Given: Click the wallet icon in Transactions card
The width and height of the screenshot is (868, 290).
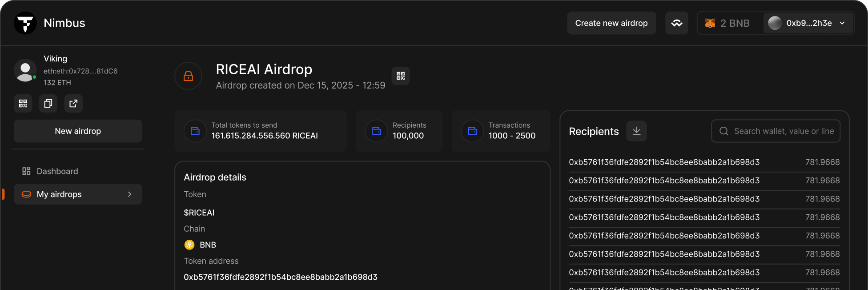Looking at the screenshot, I should click(x=472, y=131).
